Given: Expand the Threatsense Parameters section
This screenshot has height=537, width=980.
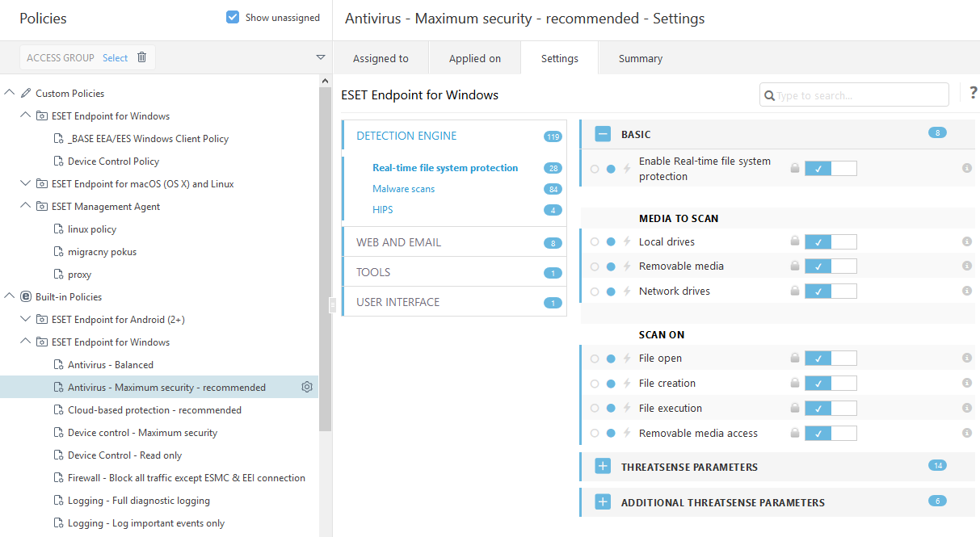Looking at the screenshot, I should [603, 467].
